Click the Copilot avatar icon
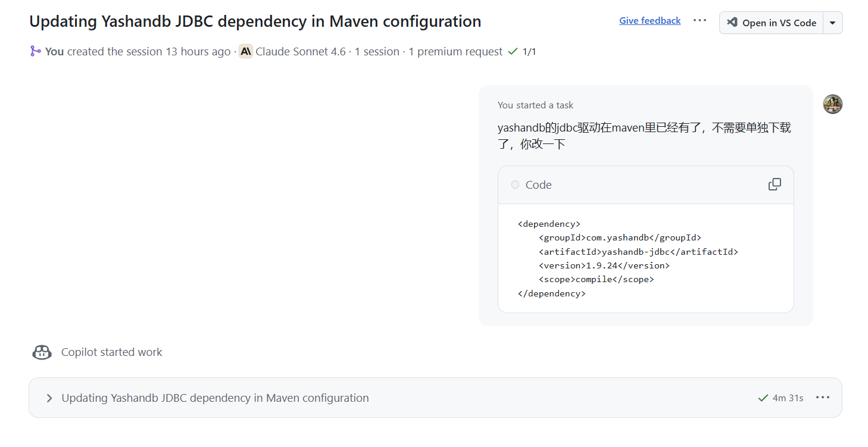Viewport: 868px width, 447px height. point(42,352)
